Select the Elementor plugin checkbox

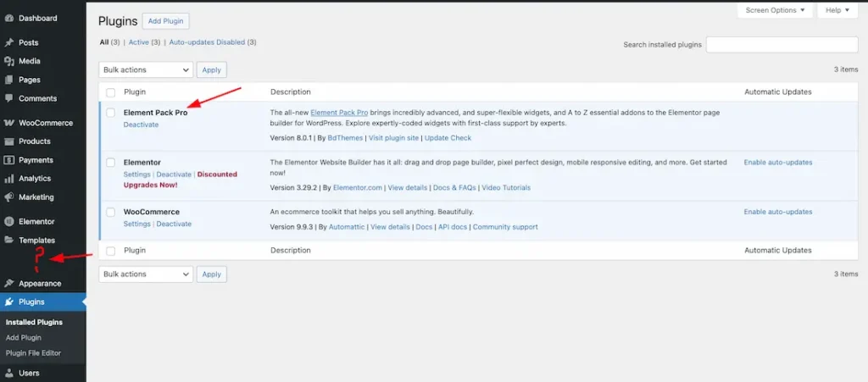tap(110, 162)
